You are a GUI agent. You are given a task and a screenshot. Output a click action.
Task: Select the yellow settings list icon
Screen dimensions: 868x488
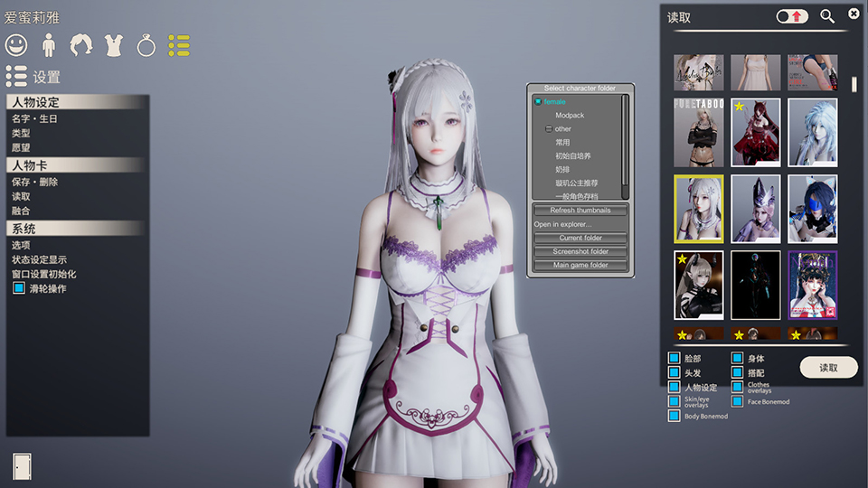pos(179,43)
